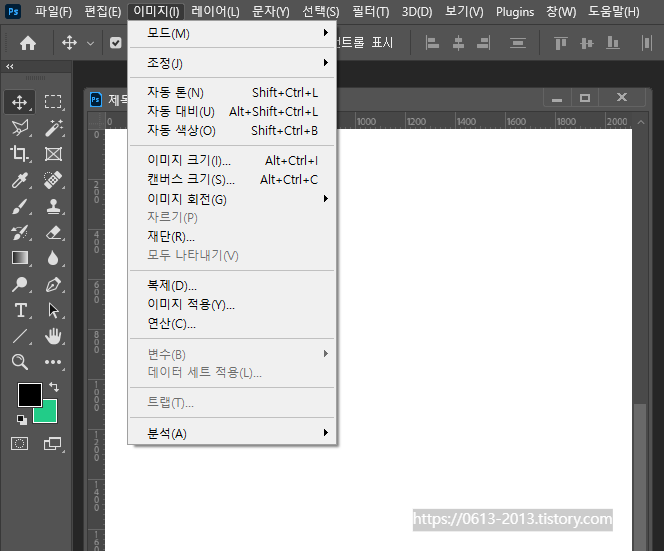Select the Hand tool

[53, 336]
